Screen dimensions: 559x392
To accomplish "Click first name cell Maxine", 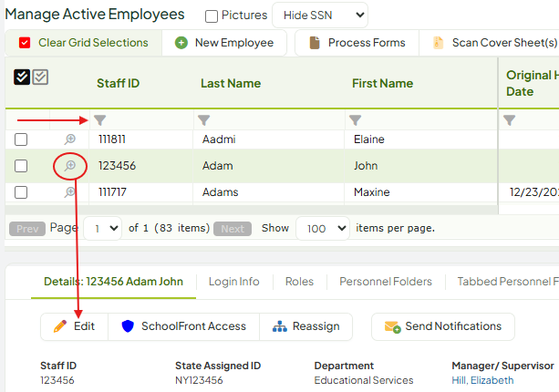I will (x=371, y=192).
